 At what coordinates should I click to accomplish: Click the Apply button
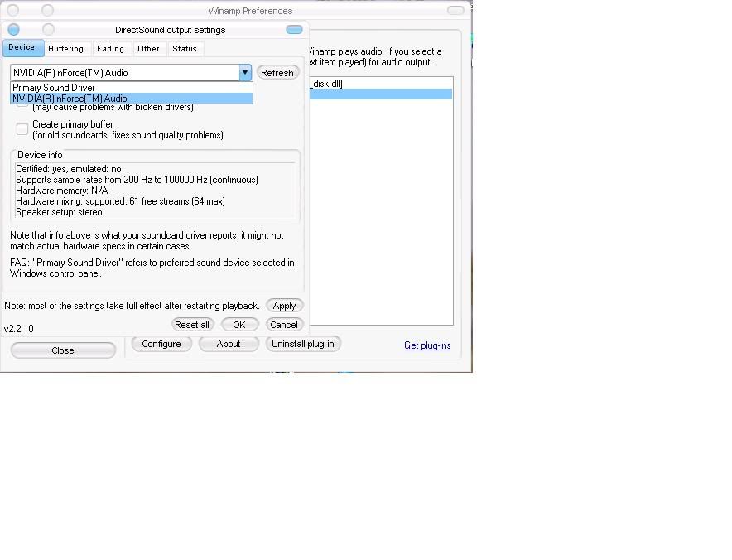[x=284, y=306]
